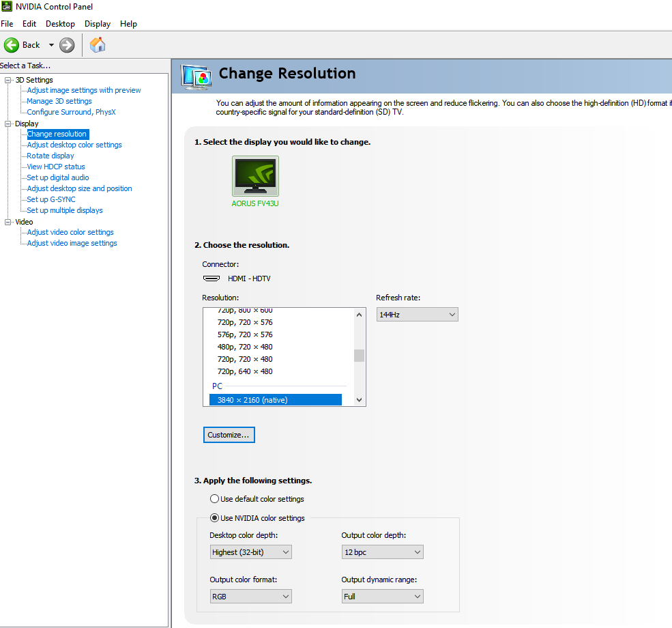The height and width of the screenshot is (628, 672).
Task: Open Set up G-SYNC page
Action: [x=51, y=199]
